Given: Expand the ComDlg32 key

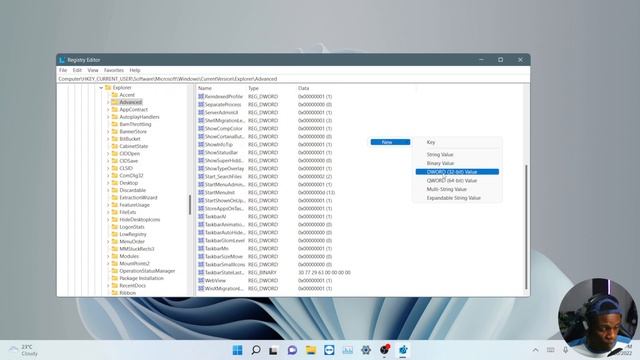Looking at the screenshot, I should coord(108,176).
